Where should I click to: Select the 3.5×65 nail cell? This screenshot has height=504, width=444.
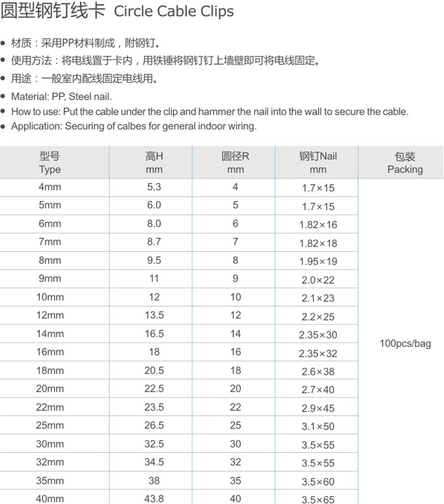pos(318,500)
